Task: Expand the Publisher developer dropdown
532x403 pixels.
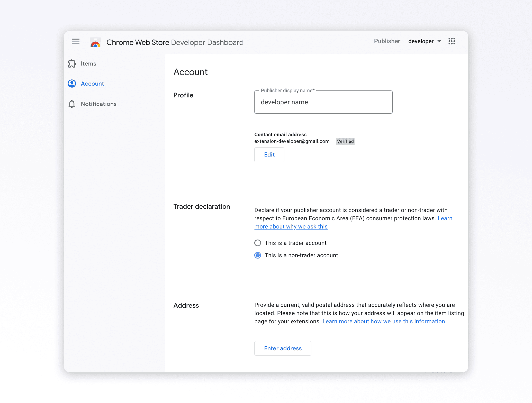Action: 425,41
